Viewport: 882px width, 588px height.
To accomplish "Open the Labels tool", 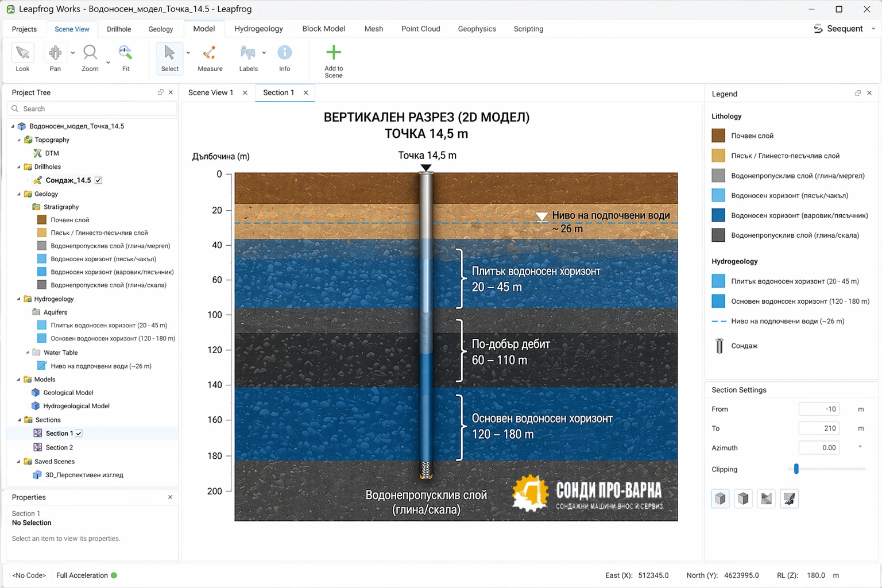I will click(248, 58).
